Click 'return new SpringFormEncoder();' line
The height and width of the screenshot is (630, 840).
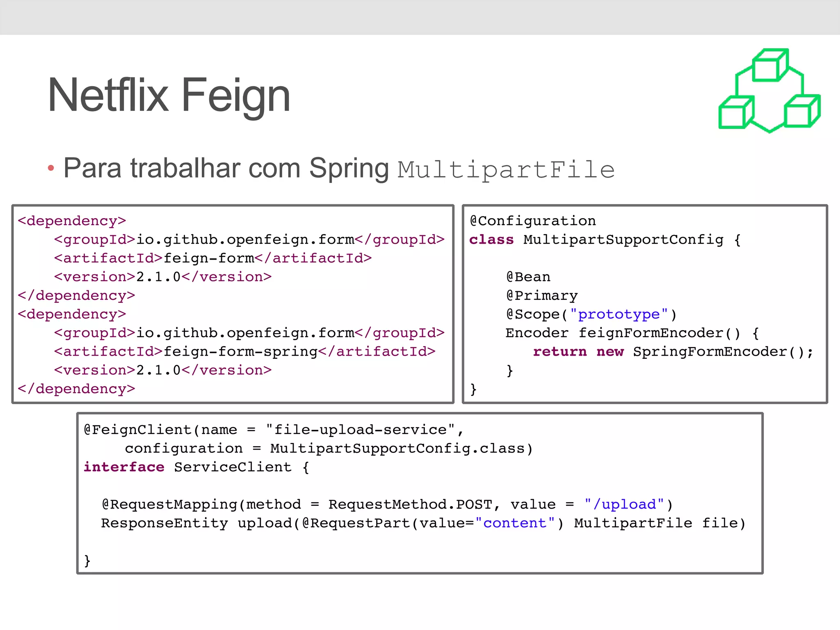click(x=673, y=352)
